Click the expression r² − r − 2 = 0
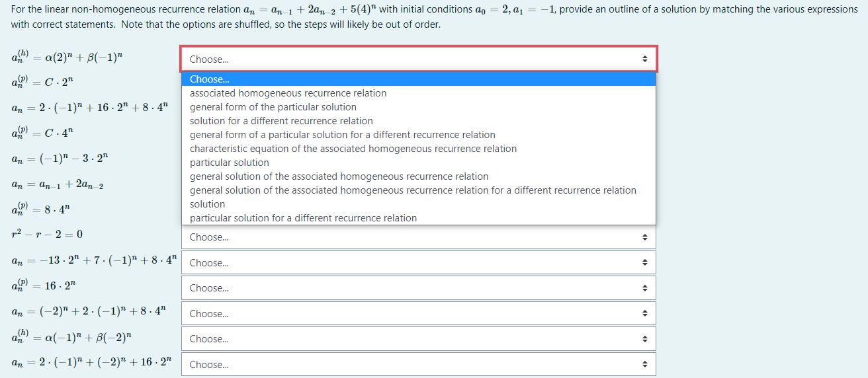The height and width of the screenshot is (378, 868). click(47, 234)
